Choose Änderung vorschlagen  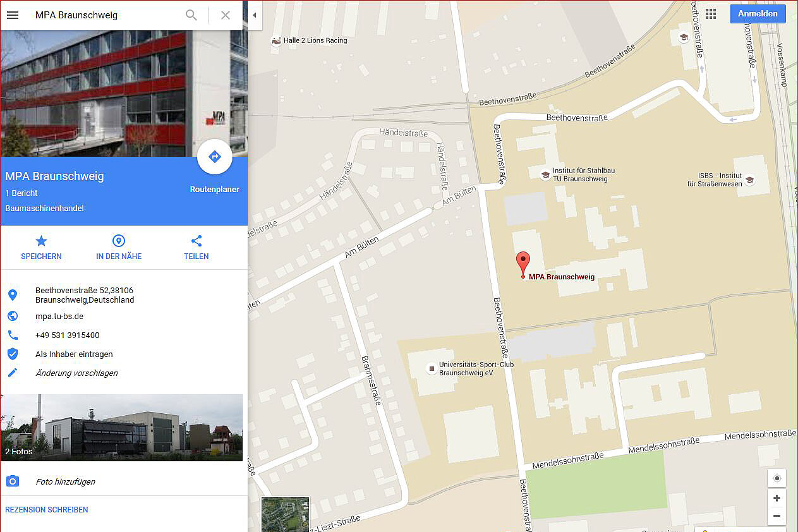tap(76, 373)
